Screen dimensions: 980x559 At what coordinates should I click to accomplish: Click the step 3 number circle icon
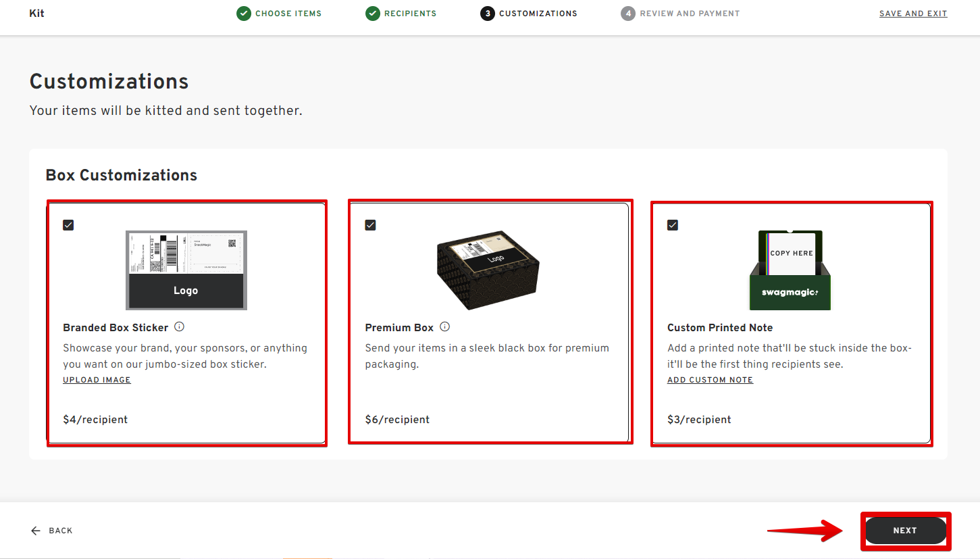[x=488, y=14]
